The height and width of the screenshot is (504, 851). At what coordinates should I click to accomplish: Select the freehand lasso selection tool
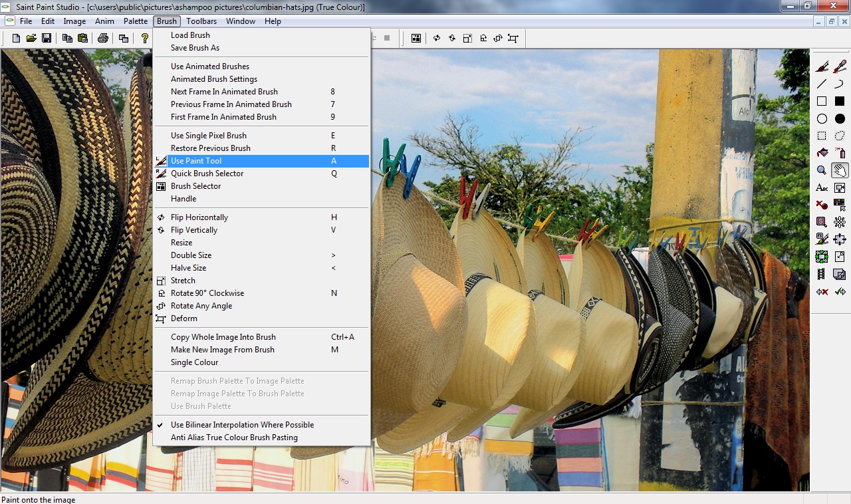coord(840,136)
